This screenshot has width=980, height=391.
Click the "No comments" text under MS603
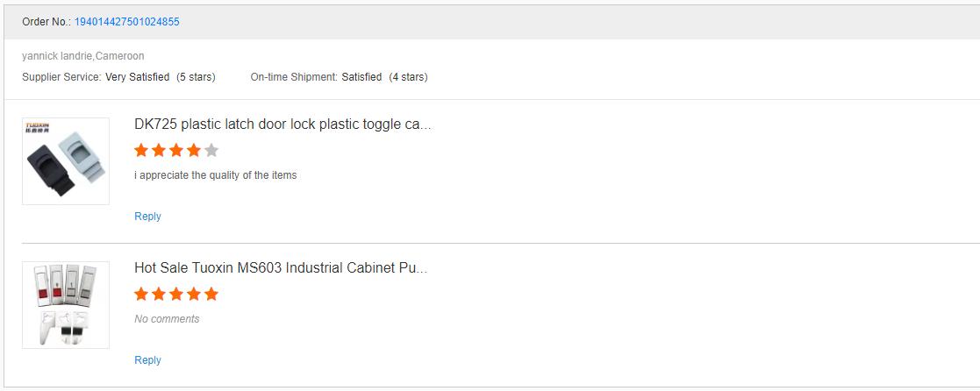(x=167, y=319)
